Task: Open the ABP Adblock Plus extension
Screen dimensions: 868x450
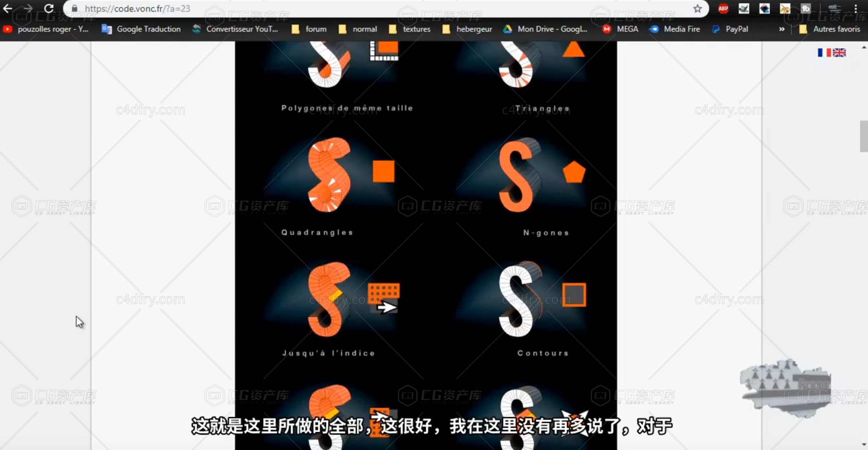Action: coord(723,9)
